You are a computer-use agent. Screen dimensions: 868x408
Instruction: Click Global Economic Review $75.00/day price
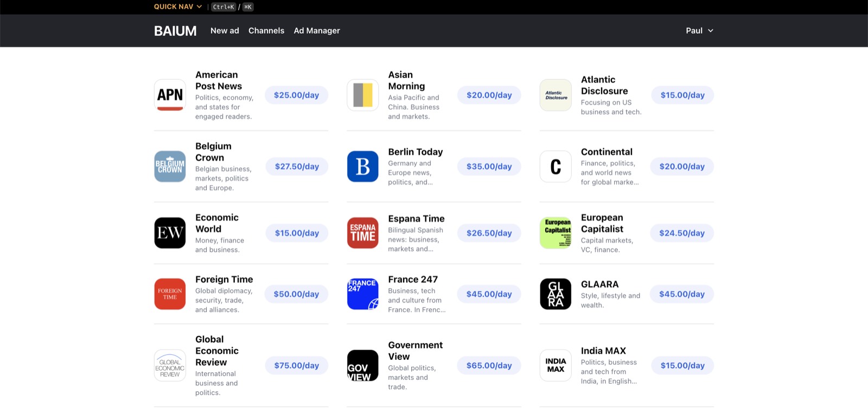coord(297,366)
